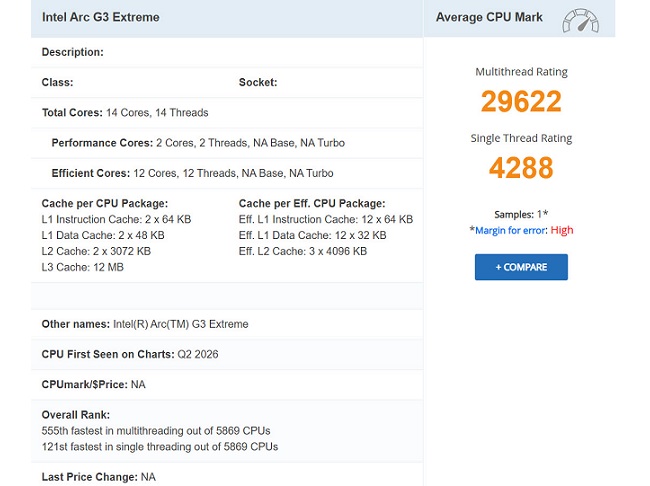The width and height of the screenshot is (650, 486).
Task: Click L1 Instruction Cache: 2 x 64 KB
Action: tap(116, 219)
